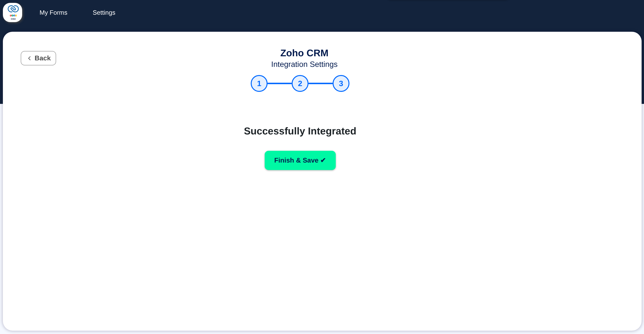
Task: Go back using the Back button
Action: coord(38,58)
